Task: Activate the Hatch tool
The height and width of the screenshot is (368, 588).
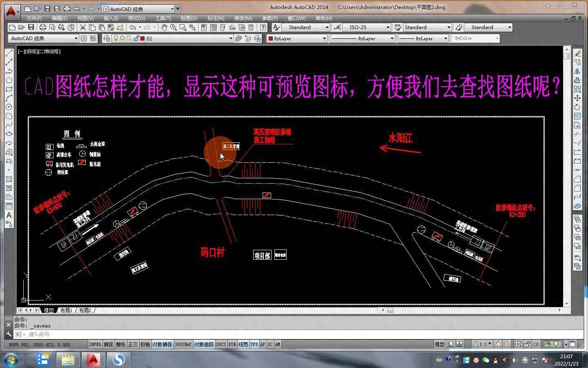Action: point(9,179)
